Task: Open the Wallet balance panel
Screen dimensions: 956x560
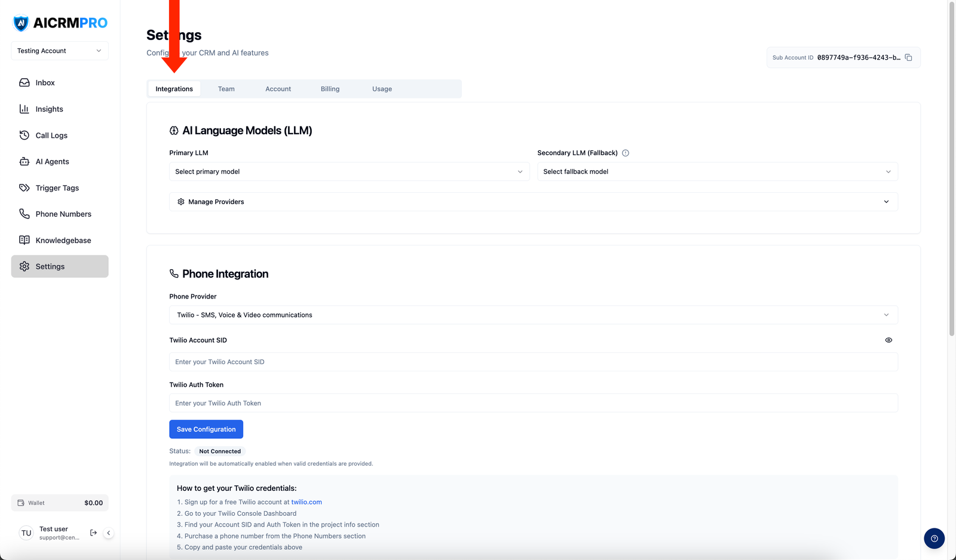Action: point(60,503)
